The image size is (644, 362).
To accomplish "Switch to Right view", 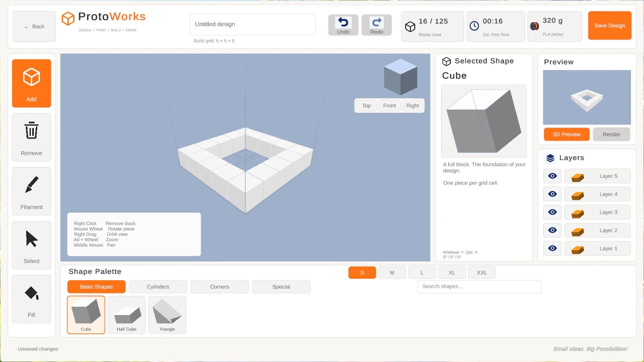I will pyautogui.click(x=413, y=106).
